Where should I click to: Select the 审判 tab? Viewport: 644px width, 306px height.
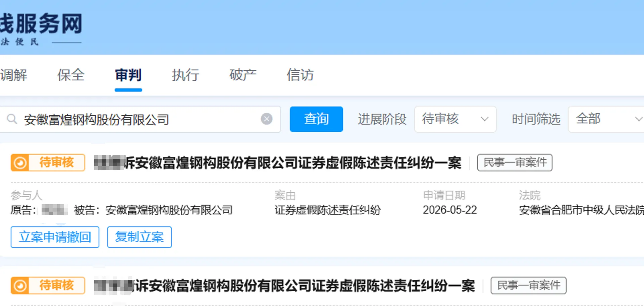128,75
